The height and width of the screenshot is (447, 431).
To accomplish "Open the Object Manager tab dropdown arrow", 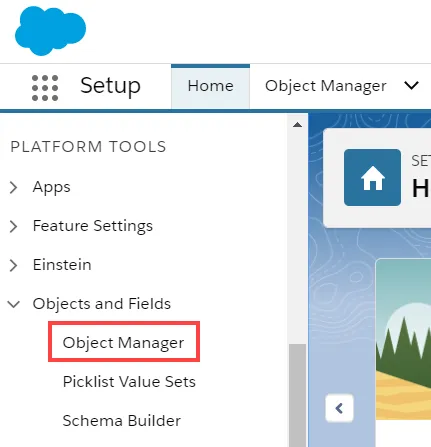I will pos(411,86).
